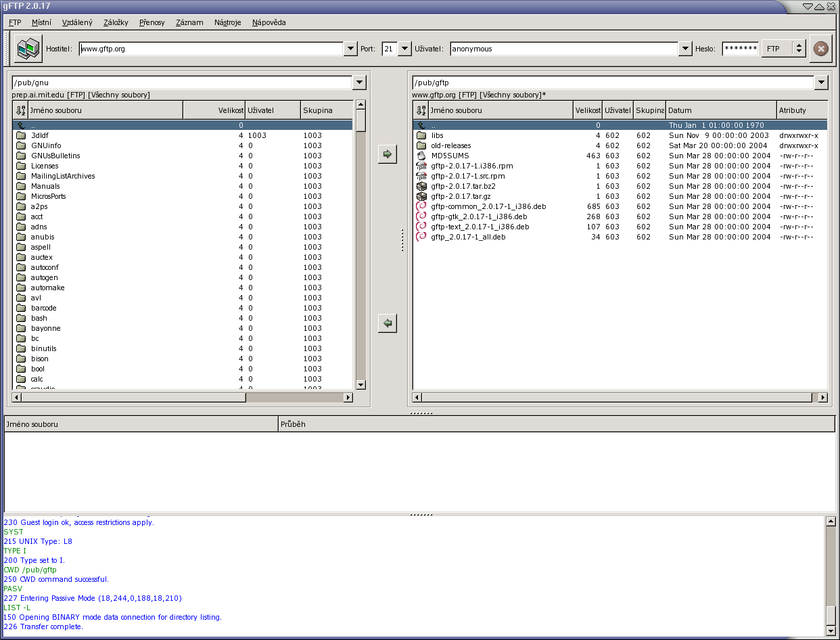This screenshot has height=640, width=840.
Task: Sort remote files by Datum column
Action: click(x=722, y=110)
